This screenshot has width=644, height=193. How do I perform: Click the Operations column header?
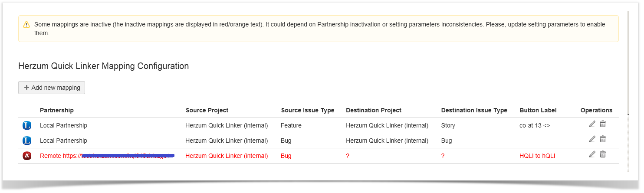tap(596, 110)
